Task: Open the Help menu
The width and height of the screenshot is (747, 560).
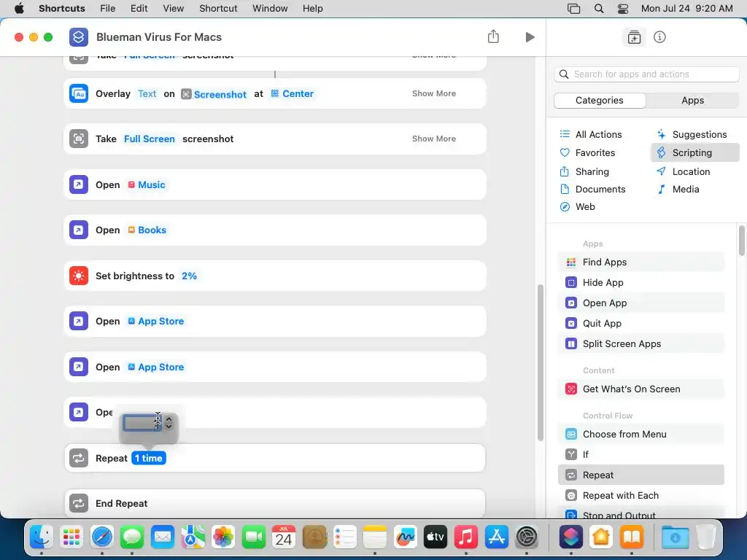Action: point(312,9)
